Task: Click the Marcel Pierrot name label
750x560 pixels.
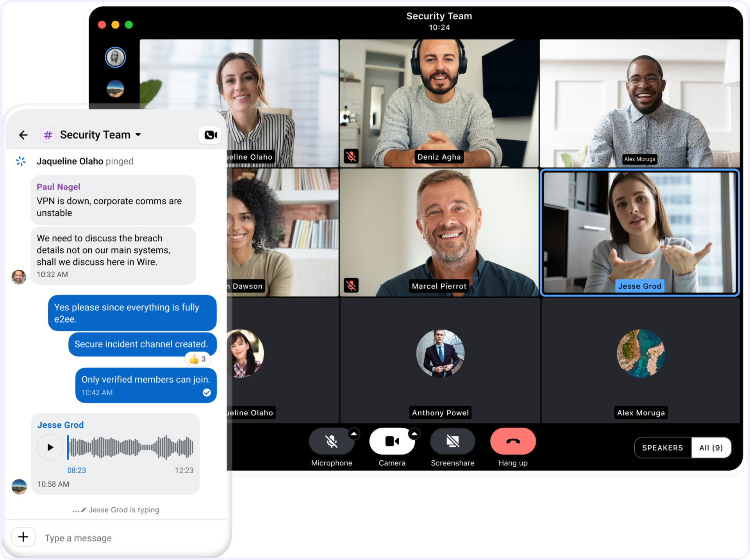Action: point(439,286)
